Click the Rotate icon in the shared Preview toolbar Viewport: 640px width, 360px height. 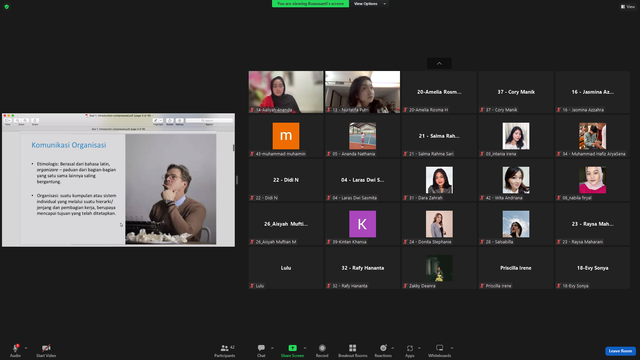(x=170, y=121)
